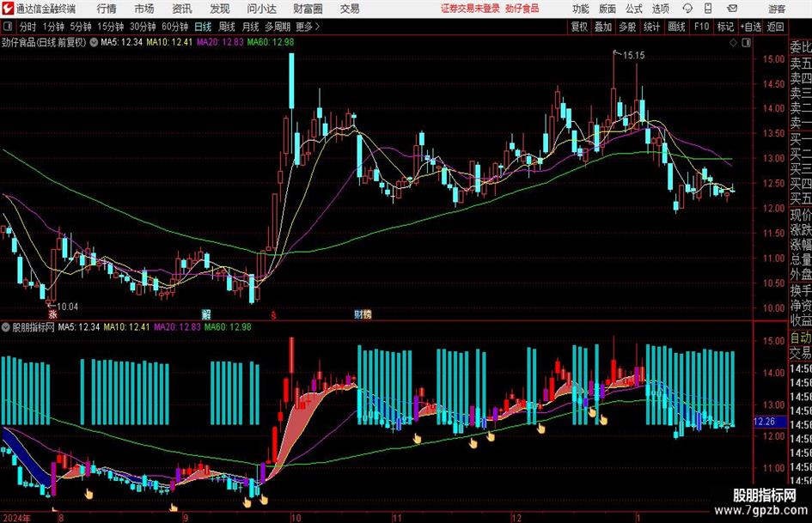This screenshot has width=812, height=523.
Task: Open the 市场 menu
Action: (x=144, y=9)
